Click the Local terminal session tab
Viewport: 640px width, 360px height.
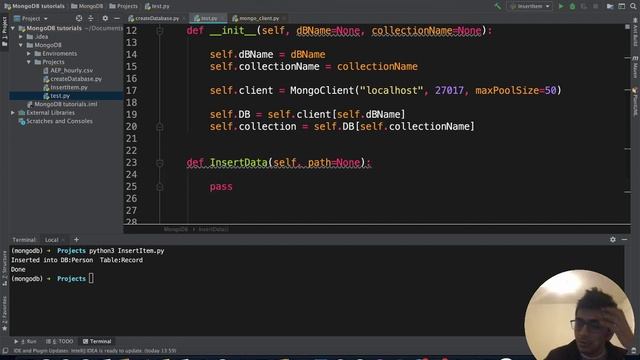[51, 240]
